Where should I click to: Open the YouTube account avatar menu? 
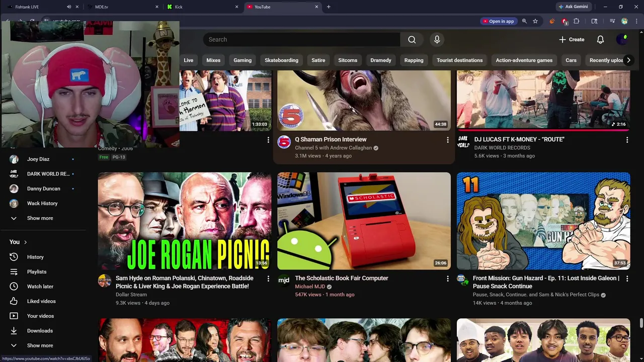pos(622,40)
